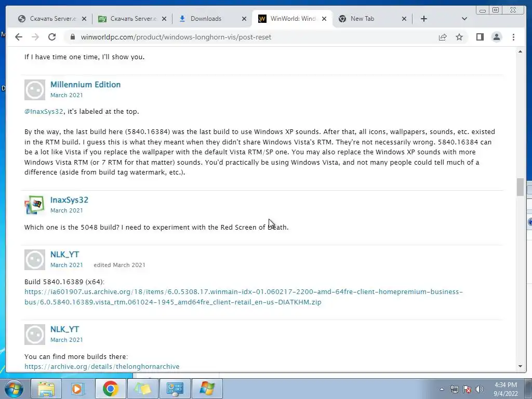This screenshot has width=532, height=399.
Task: Open network status tray icon
Action: pos(454,389)
